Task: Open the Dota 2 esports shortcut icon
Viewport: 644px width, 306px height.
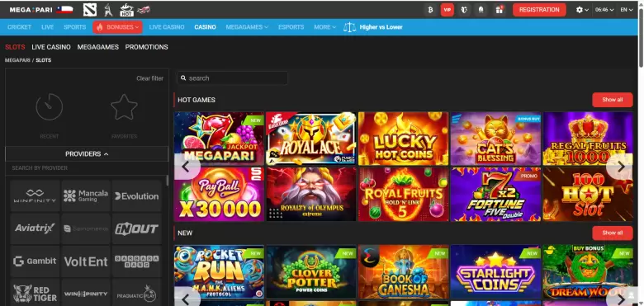Action: point(89,9)
